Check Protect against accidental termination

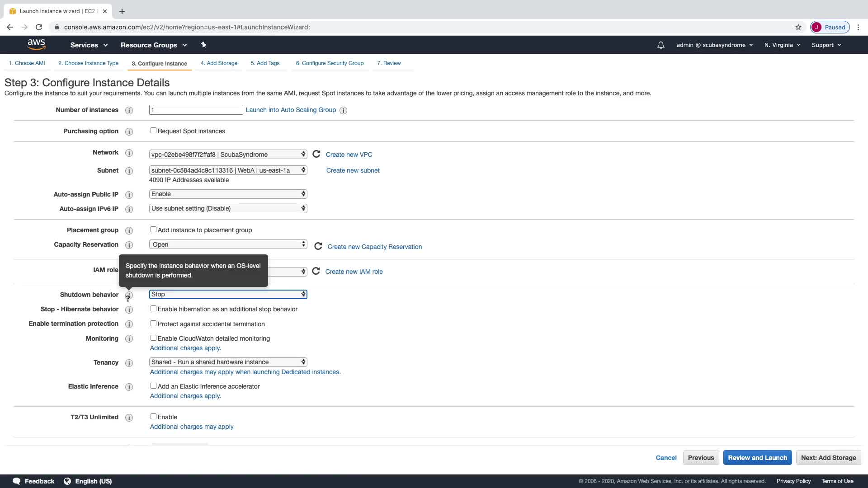pyautogui.click(x=153, y=324)
